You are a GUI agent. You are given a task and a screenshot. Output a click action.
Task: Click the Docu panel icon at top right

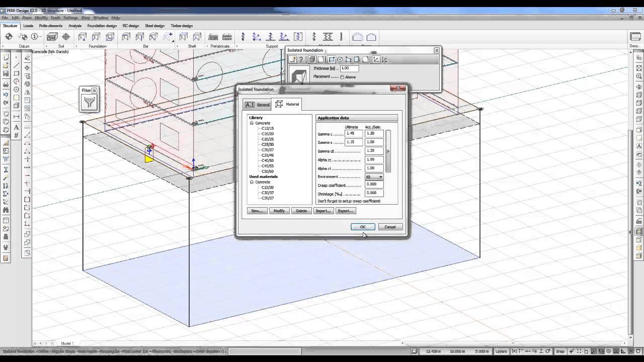(x=635, y=37)
